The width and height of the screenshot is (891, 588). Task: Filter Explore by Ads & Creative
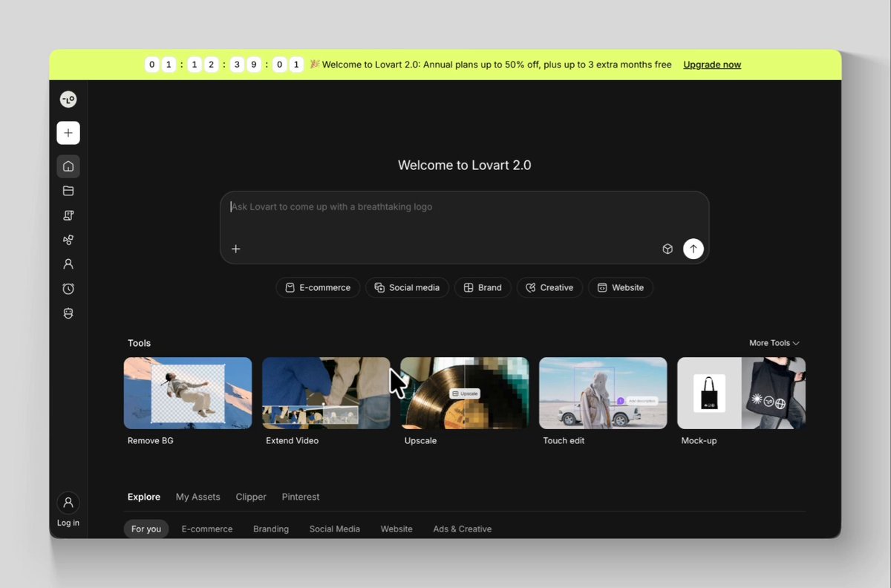click(x=463, y=529)
